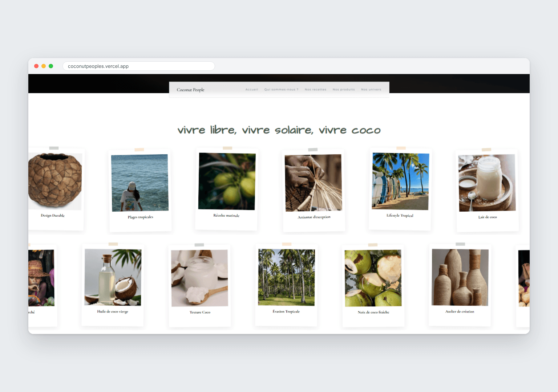
Task: Click the green maximize window button
Action: click(51, 66)
